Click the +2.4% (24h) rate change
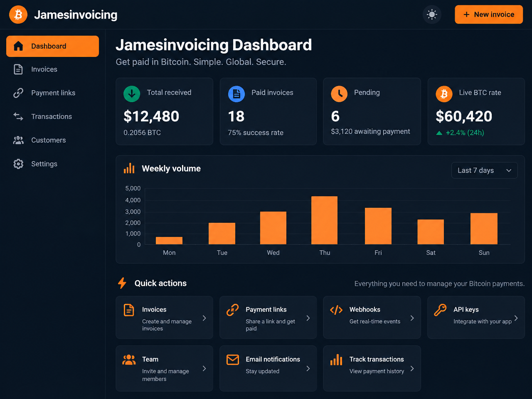Viewport: 532px width, 399px height. [465, 133]
